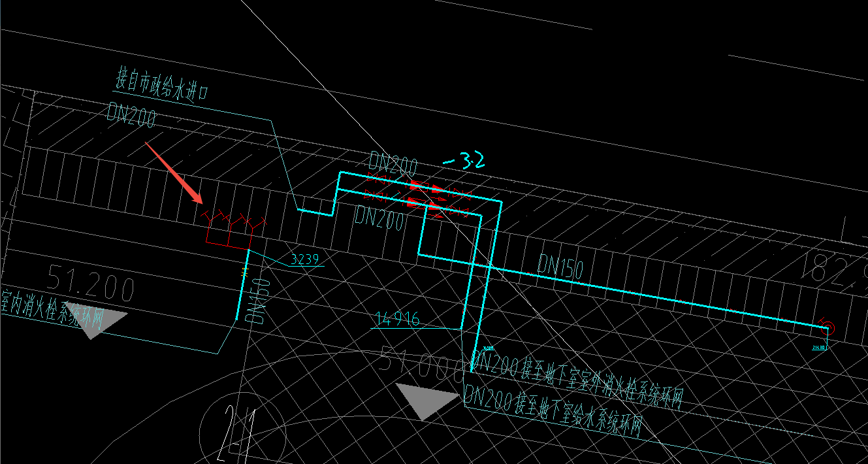This screenshot has height=464, width=868.
Task: Select the red circular hydrant symbol at the pipe end
Action: (x=827, y=327)
